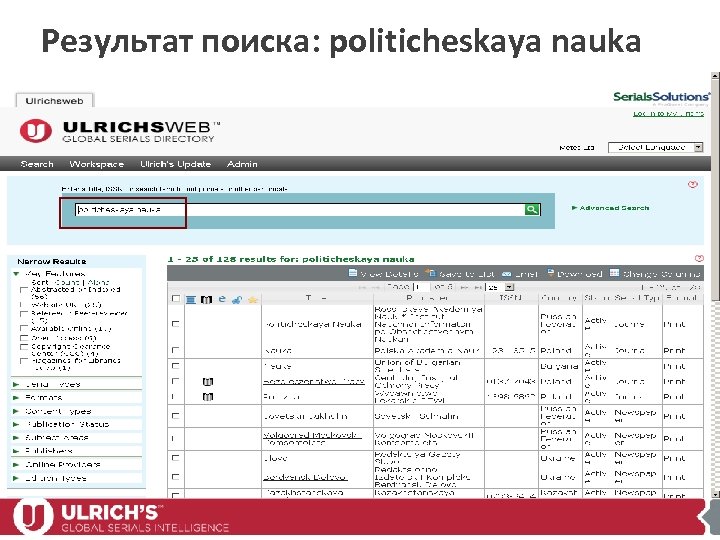Click the SerialsSolutions logo
This screenshot has height=540, width=720.
pos(661,97)
